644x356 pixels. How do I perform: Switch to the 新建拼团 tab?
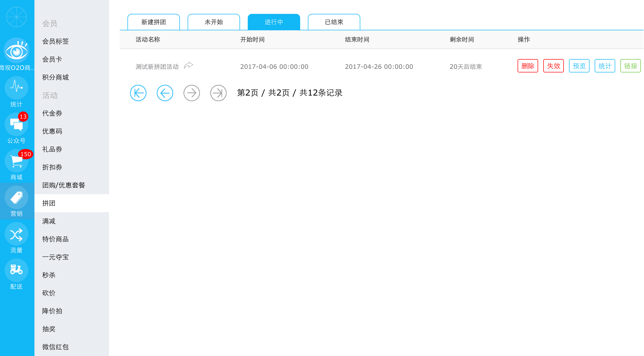coord(154,22)
